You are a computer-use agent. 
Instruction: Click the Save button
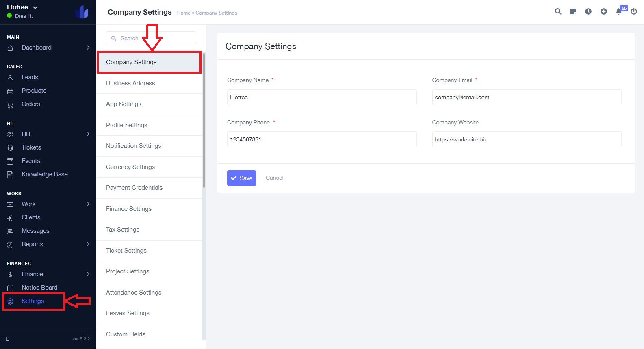pos(241,178)
